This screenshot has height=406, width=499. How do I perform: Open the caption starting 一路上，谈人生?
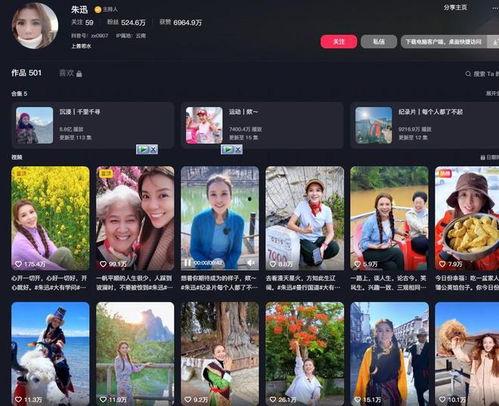click(388, 283)
